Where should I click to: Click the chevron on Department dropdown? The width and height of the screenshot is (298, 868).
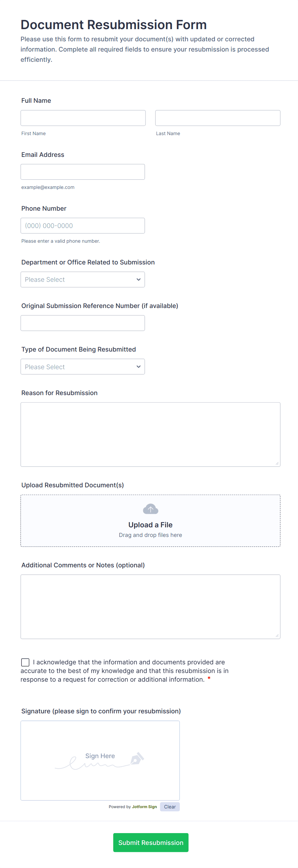coord(138,279)
